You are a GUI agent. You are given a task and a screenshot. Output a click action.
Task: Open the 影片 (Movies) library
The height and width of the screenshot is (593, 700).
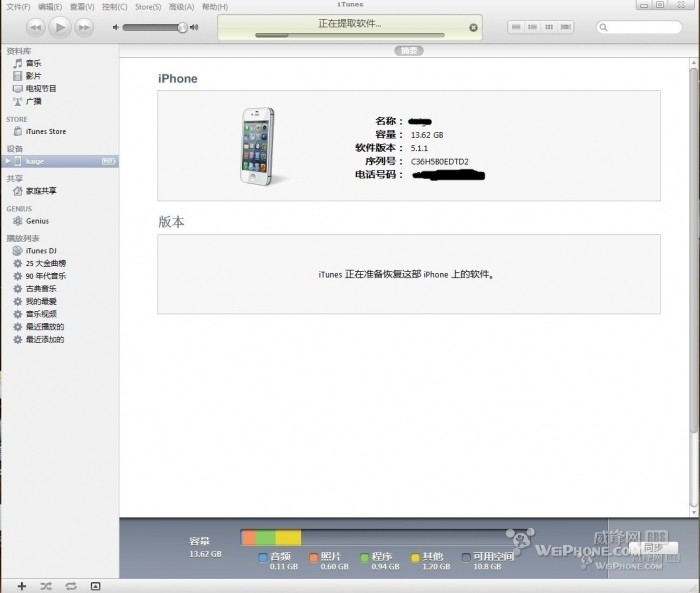point(33,76)
